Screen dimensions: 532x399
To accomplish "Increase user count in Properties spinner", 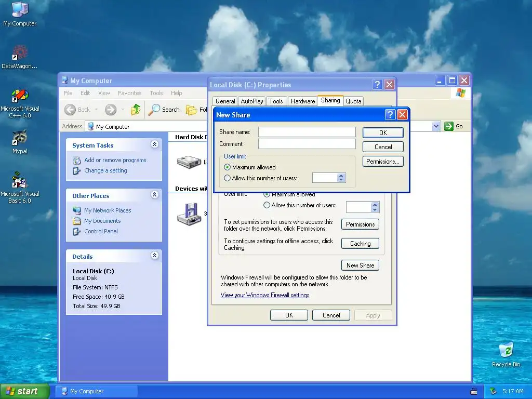I will click(375, 205).
